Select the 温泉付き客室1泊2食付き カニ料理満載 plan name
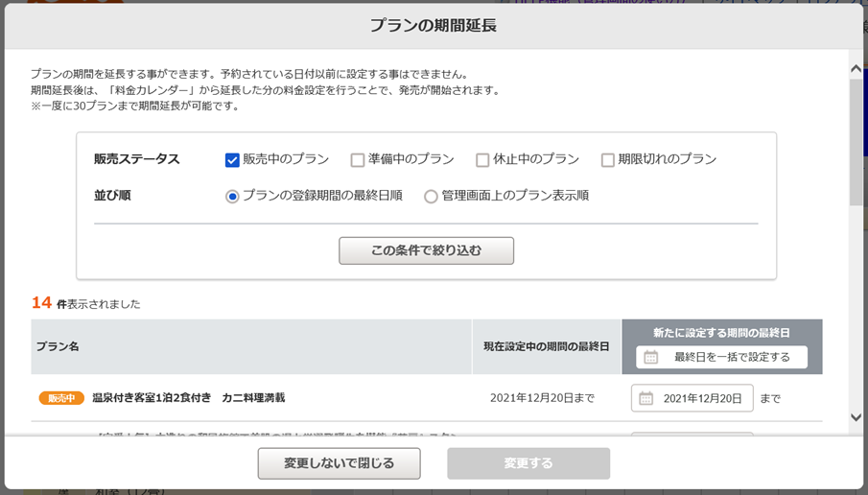This screenshot has height=495, width=868. point(188,398)
